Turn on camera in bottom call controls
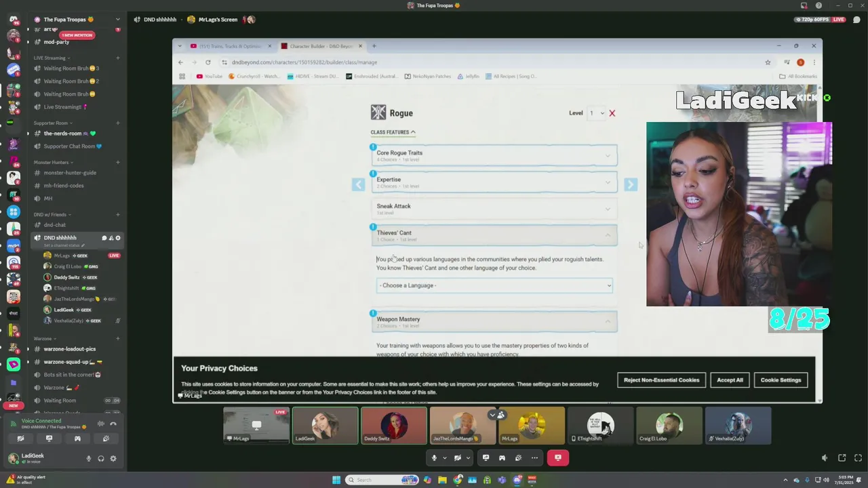This screenshot has width=868, height=488. click(x=458, y=457)
